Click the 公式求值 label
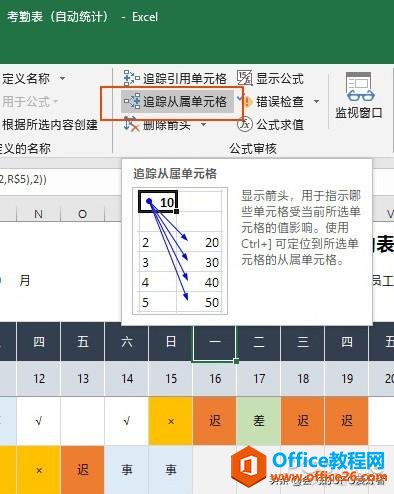 pos(280,125)
